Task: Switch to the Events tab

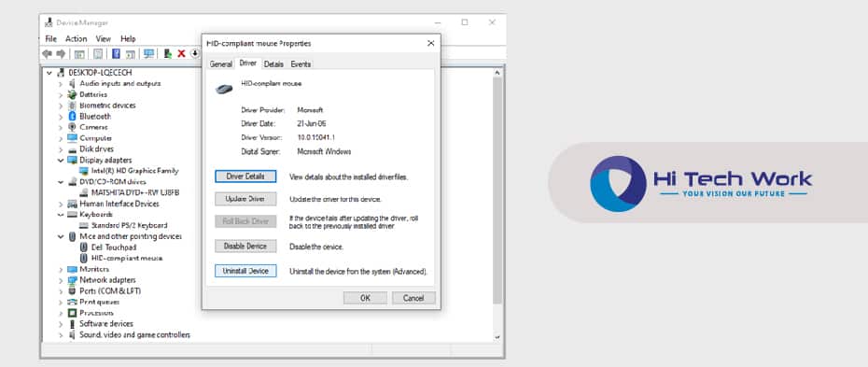Action: point(301,64)
